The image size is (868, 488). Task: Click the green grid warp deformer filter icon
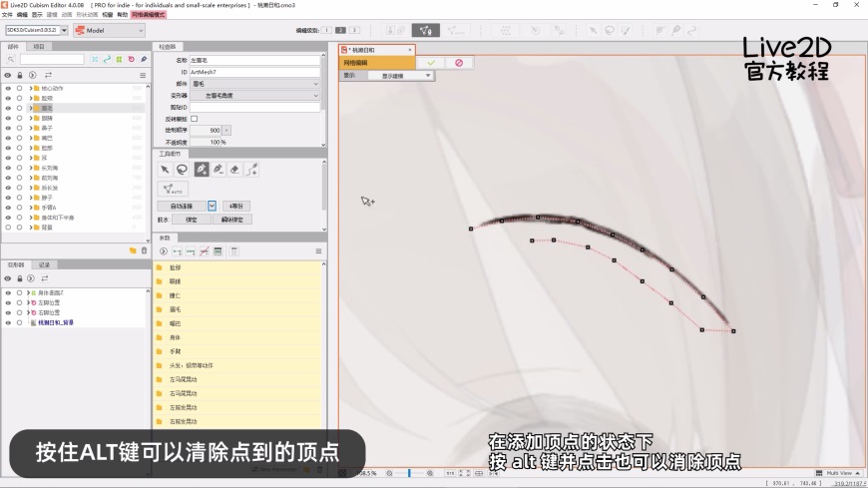pos(119,59)
